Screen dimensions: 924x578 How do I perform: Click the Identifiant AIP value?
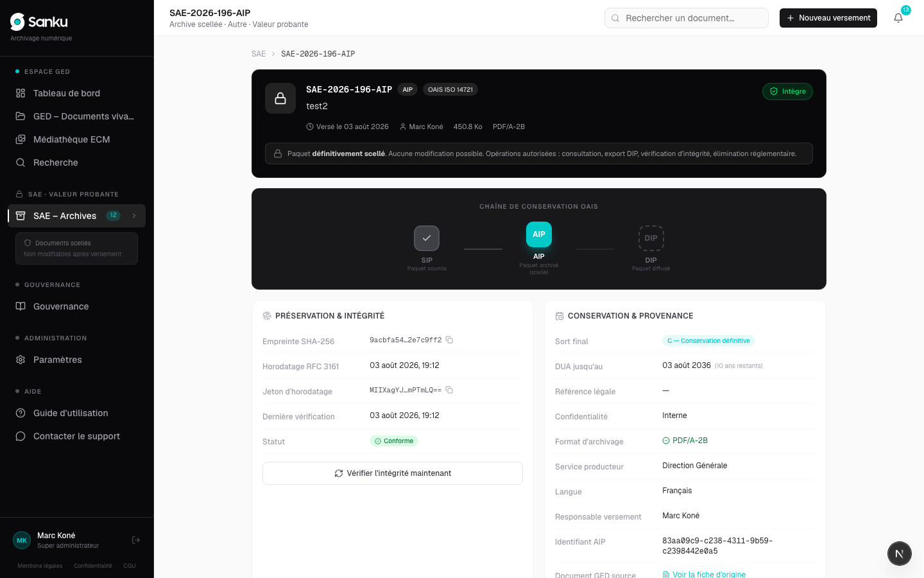pyautogui.click(x=717, y=546)
